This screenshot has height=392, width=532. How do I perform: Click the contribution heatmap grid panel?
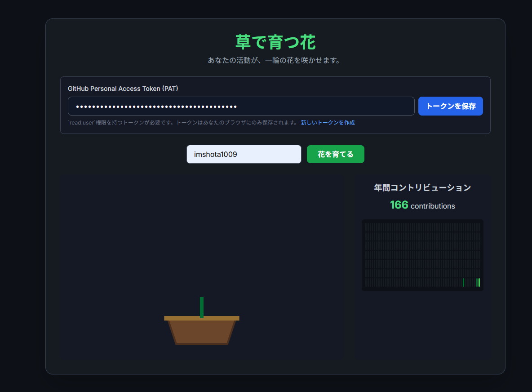pos(422,255)
